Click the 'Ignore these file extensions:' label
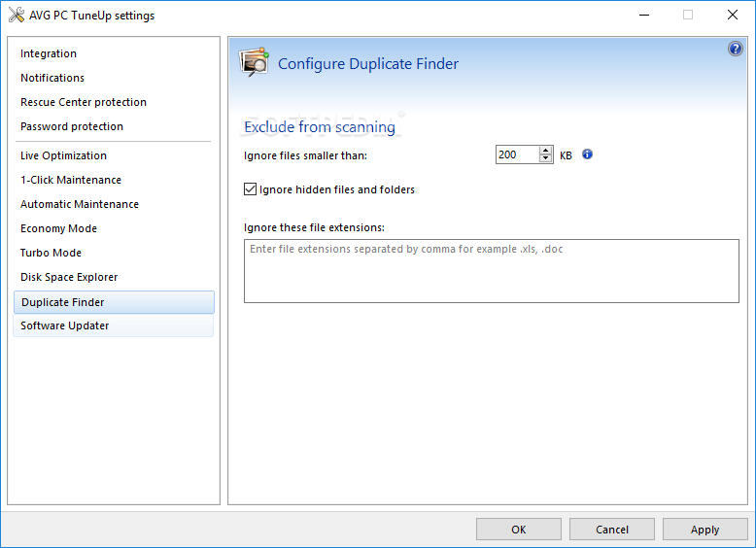 [315, 227]
